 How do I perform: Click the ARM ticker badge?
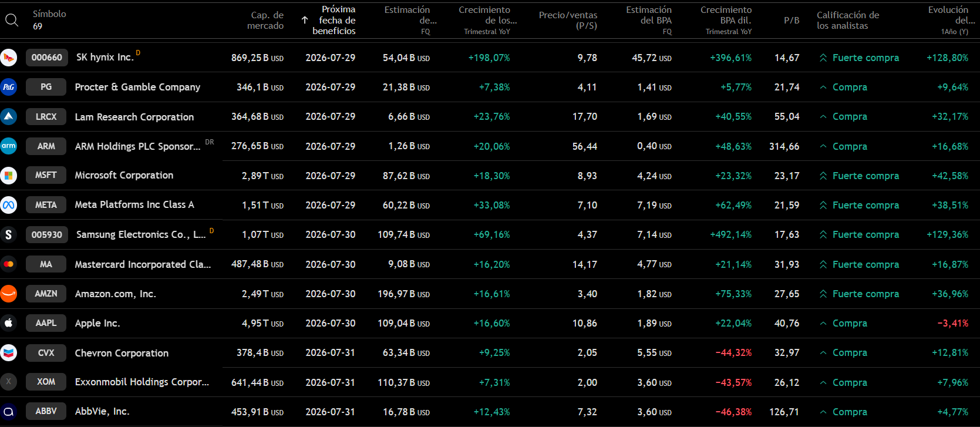tap(46, 146)
